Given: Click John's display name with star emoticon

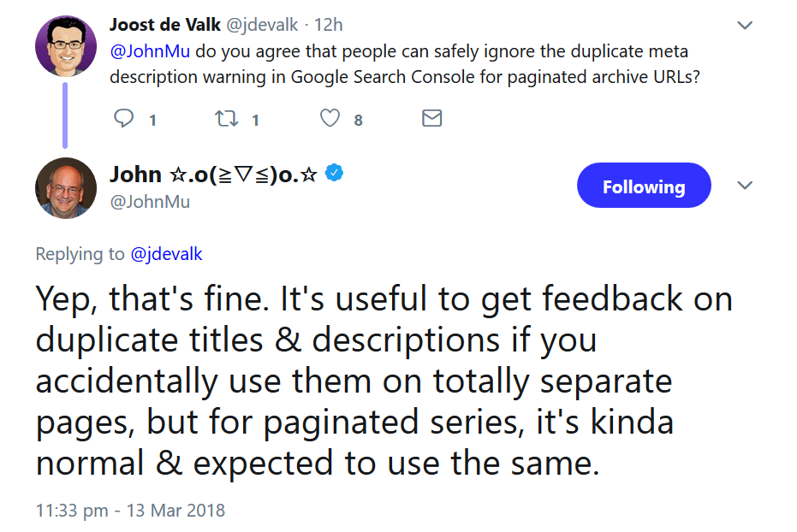Looking at the screenshot, I should tap(214, 174).
